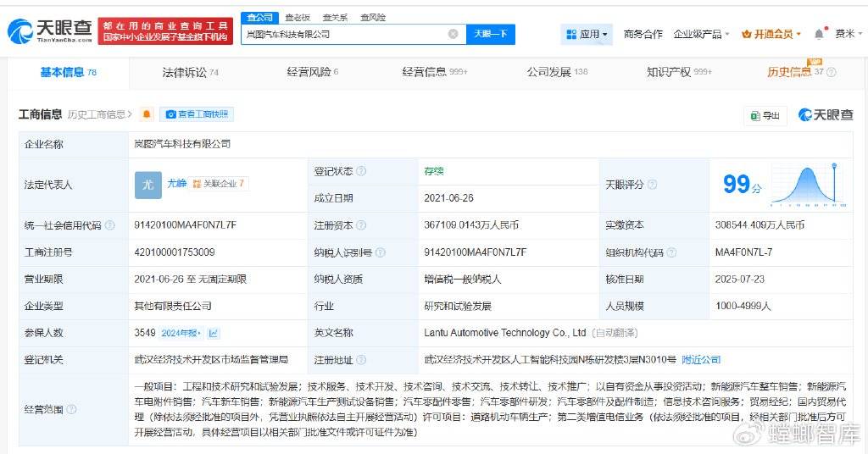Screen dimensions: 868x454
Task: Open help icon beside 经营范围
Action: [71, 409]
